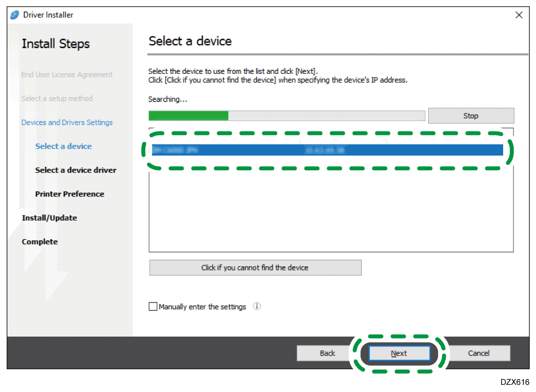Select the highlighted device row in the list

(x=327, y=150)
